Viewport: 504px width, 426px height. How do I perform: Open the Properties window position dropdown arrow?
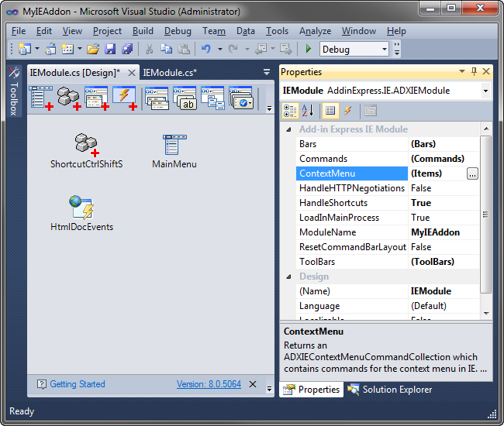462,71
